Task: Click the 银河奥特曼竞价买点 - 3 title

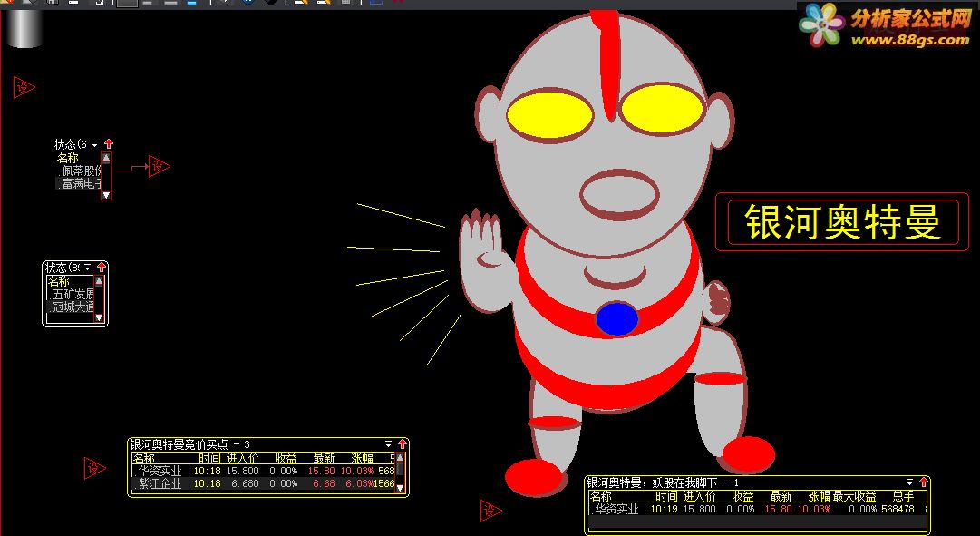Action: [190, 444]
